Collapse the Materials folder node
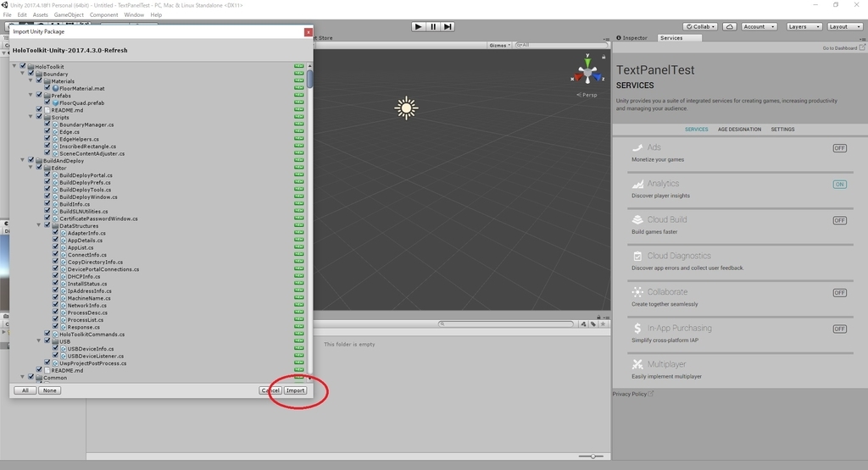Image resolution: width=868 pixels, height=470 pixels. coord(31,80)
